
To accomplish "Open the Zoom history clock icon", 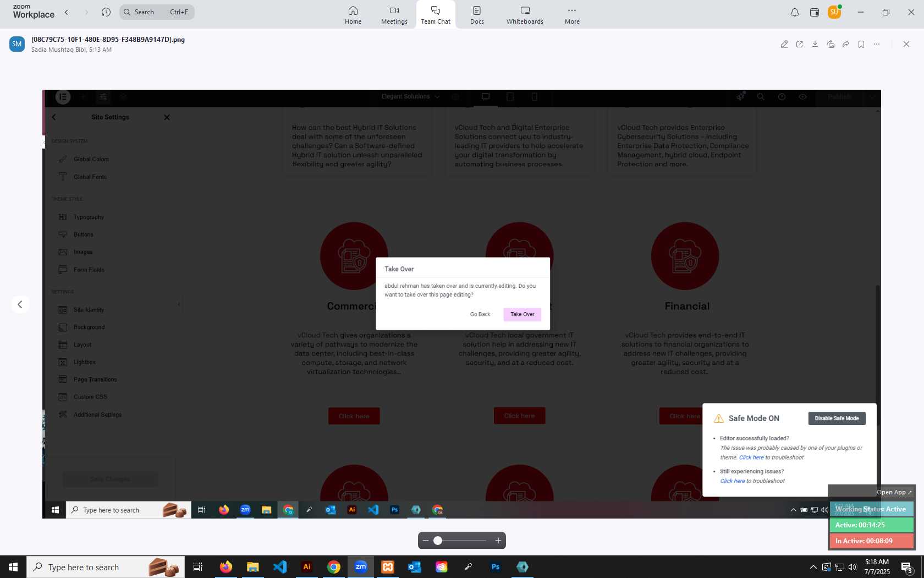I will tap(106, 12).
